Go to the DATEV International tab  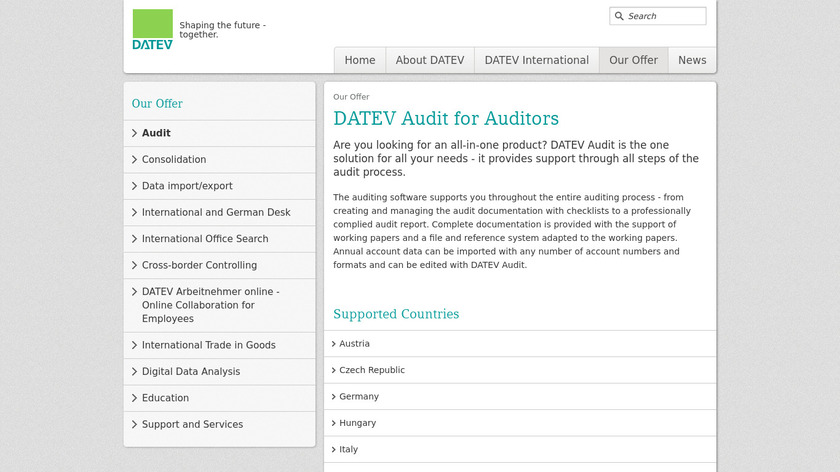pyautogui.click(x=537, y=60)
